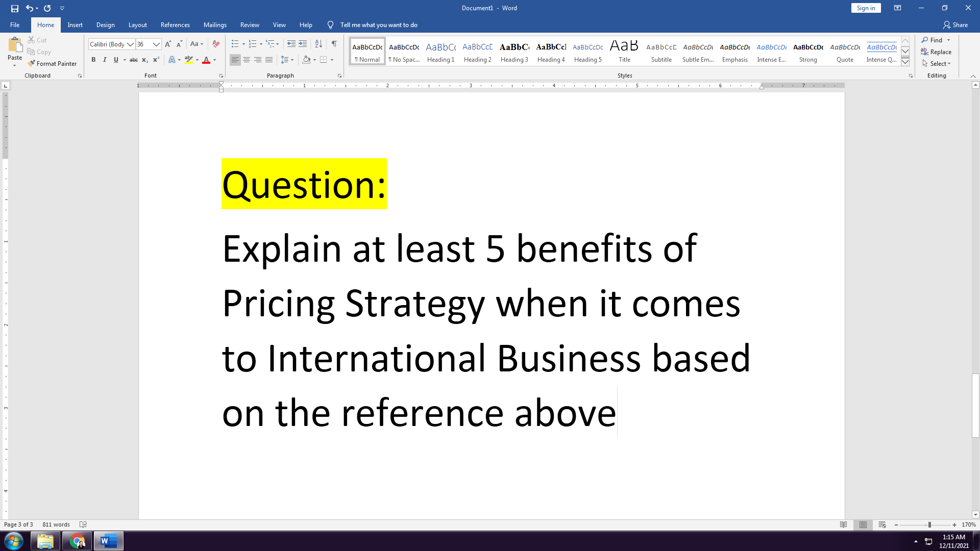This screenshot has height=551, width=980.
Task: Switch to Web Layout view
Action: tap(883, 524)
